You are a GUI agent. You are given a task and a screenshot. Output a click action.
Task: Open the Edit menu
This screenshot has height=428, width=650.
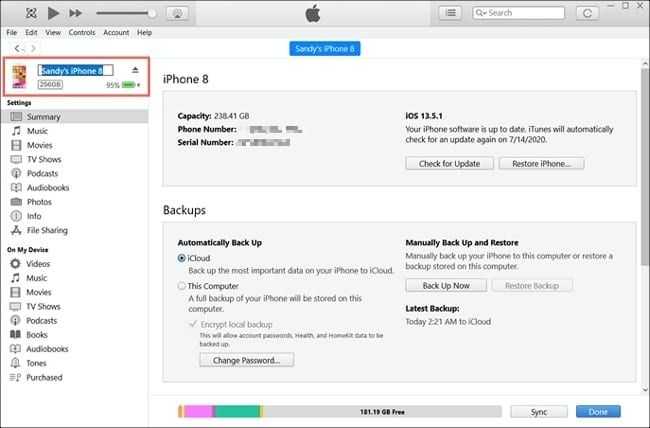(x=31, y=32)
